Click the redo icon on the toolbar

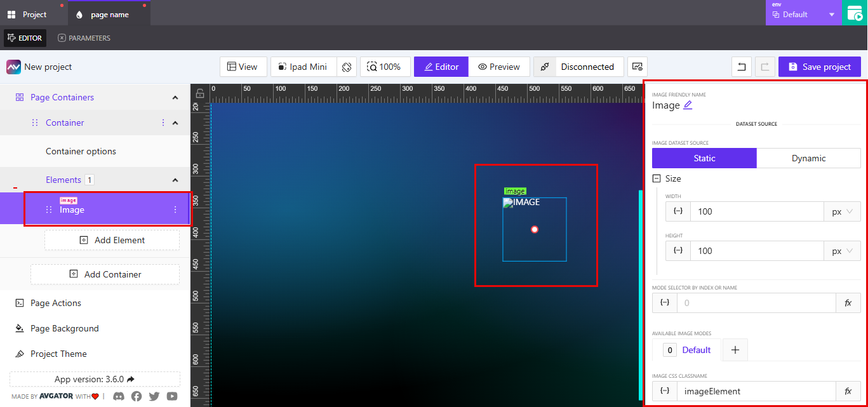(765, 67)
